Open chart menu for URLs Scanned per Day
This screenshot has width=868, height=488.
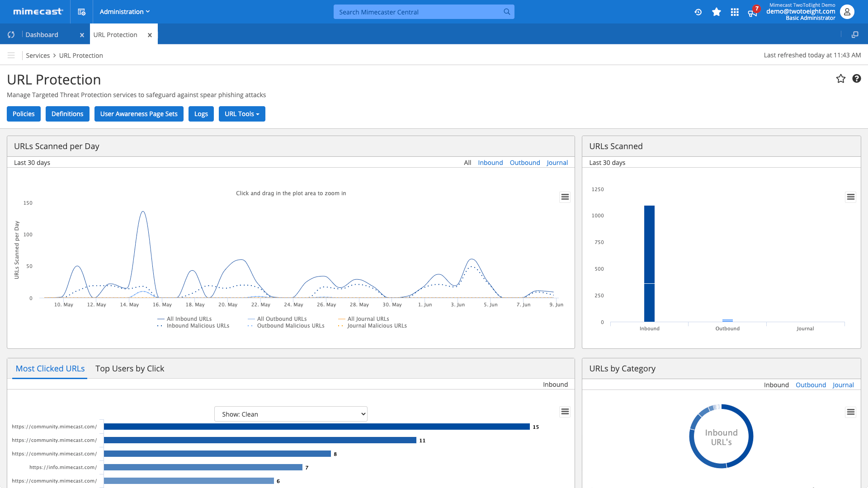coord(565,197)
